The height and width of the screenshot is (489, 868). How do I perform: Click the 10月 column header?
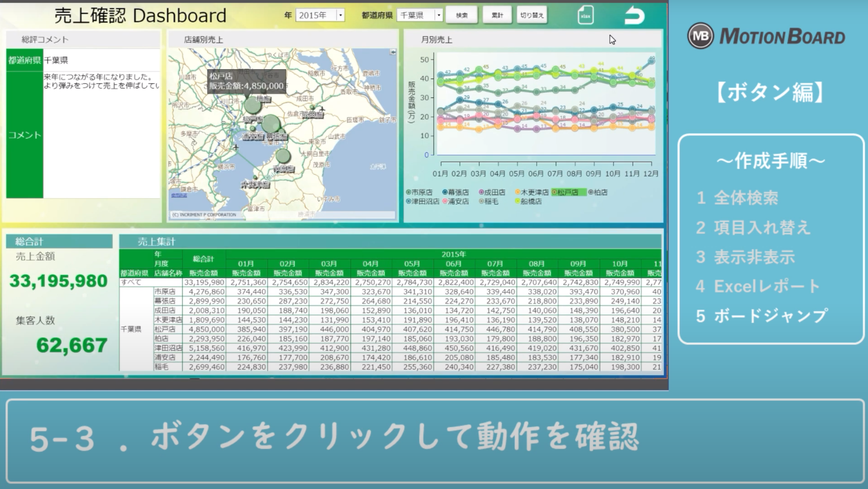tap(620, 264)
